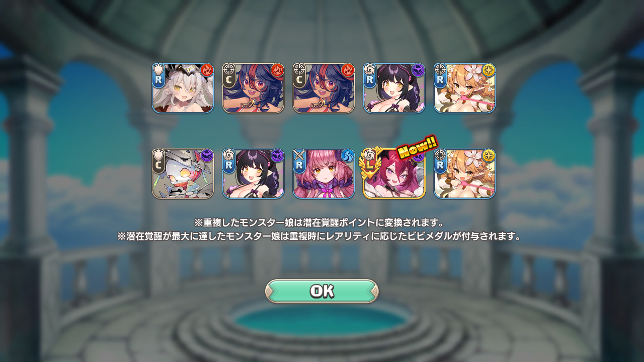Open the red-haired L rarity card

pyautogui.click(x=394, y=173)
